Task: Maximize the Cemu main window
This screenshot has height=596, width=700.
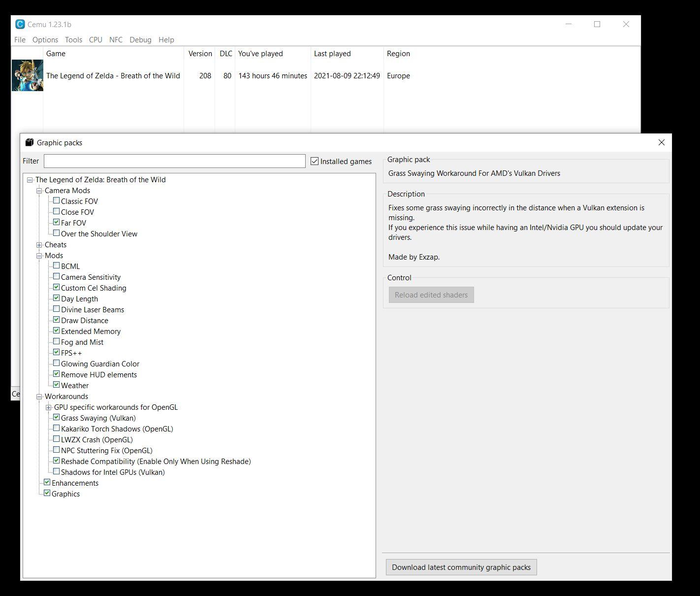Action: pyautogui.click(x=597, y=24)
